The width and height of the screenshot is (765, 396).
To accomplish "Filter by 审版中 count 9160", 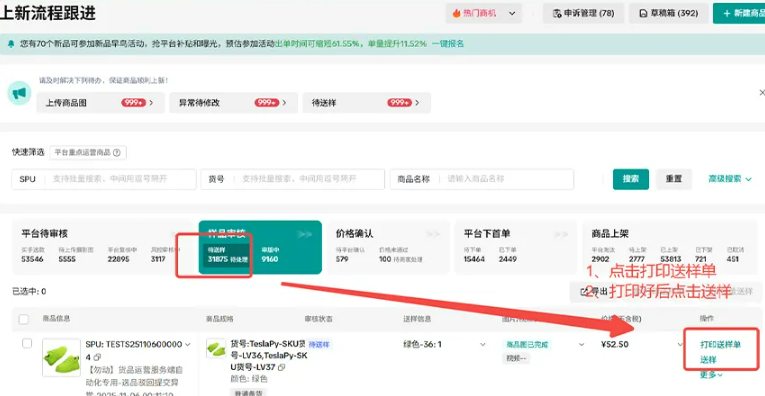I will (x=270, y=255).
